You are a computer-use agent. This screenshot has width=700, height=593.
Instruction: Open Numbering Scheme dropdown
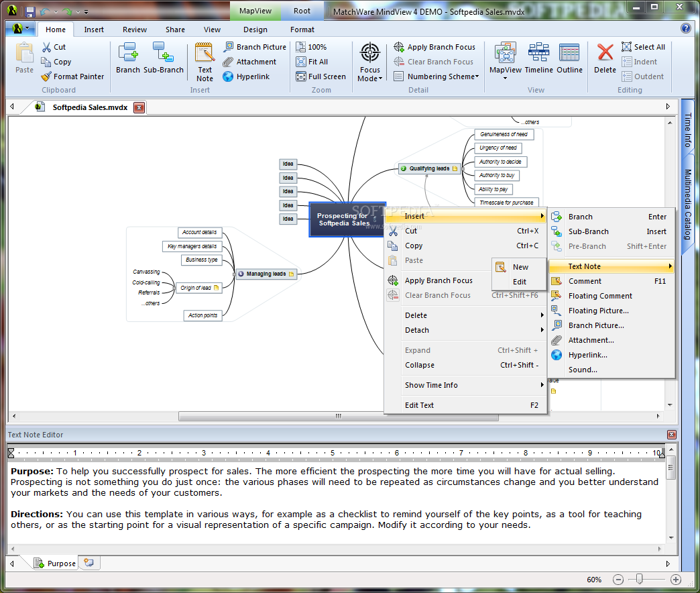[x=436, y=76]
